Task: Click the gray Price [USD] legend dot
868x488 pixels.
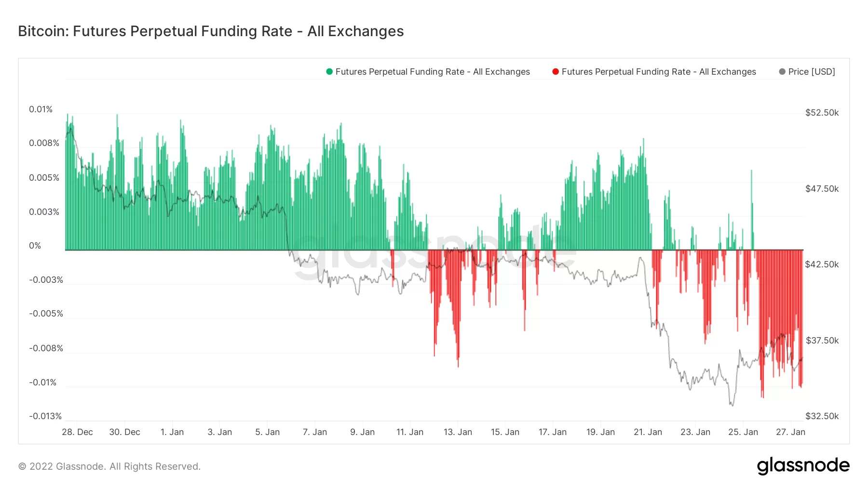Action: (782, 72)
